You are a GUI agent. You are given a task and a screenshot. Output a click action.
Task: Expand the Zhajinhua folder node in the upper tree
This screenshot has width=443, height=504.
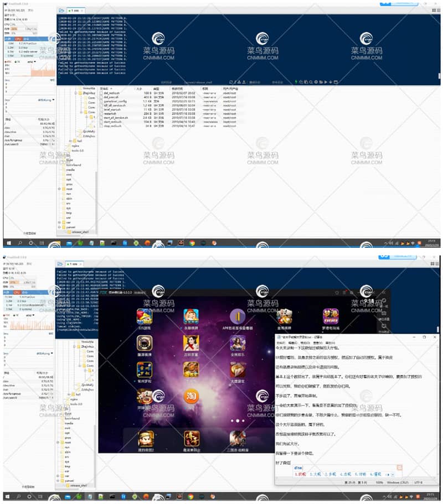[x=76, y=93]
